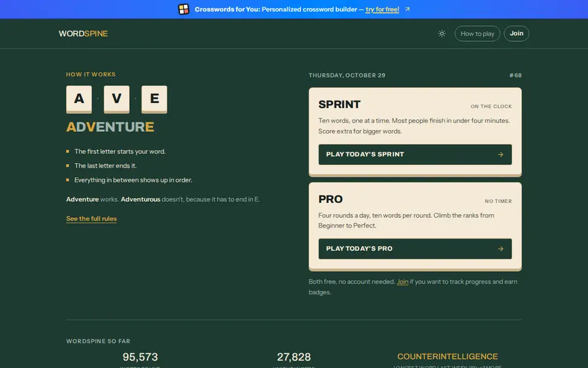Screen dimensions: 588x368
Task: Open the WORDSPINE home logo
Action: click(x=83, y=33)
